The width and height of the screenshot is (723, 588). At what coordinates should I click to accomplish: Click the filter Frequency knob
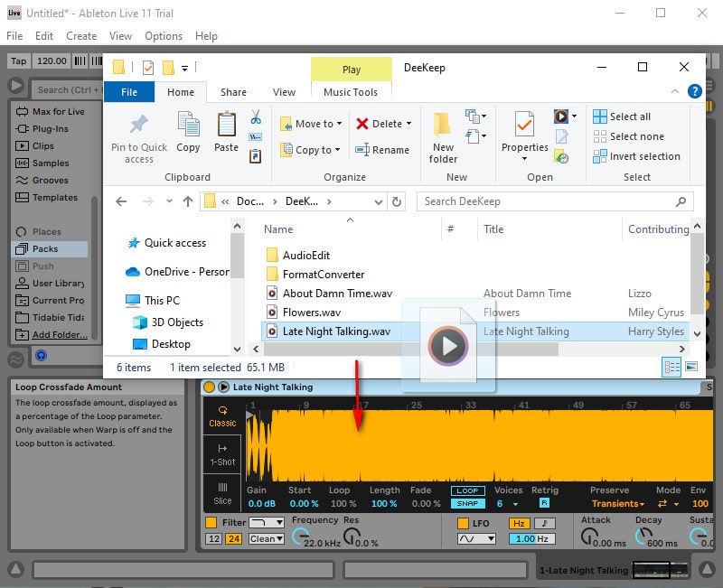(301, 537)
